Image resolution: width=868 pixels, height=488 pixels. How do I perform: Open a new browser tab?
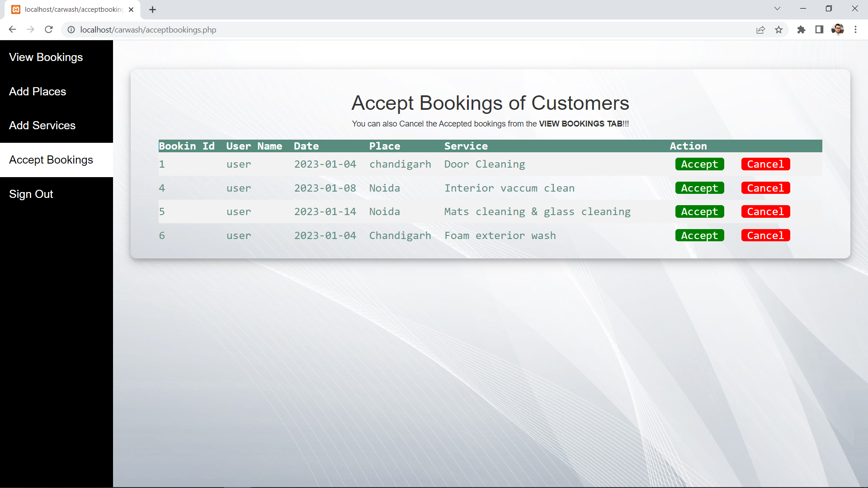pyautogui.click(x=152, y=9)
